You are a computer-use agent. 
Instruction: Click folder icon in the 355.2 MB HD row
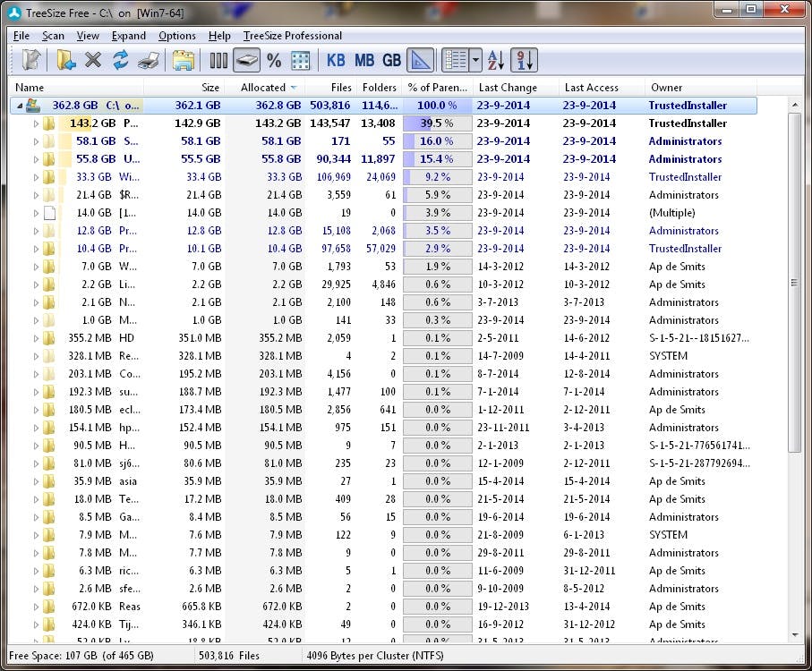point(49,338)
